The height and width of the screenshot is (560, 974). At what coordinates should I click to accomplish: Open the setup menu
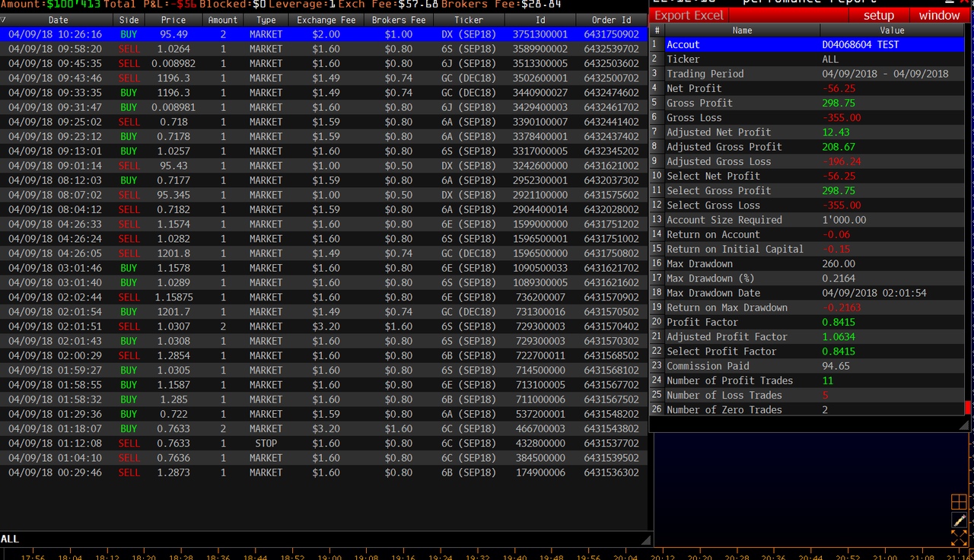pyautogui.click(x=878, y=15)
